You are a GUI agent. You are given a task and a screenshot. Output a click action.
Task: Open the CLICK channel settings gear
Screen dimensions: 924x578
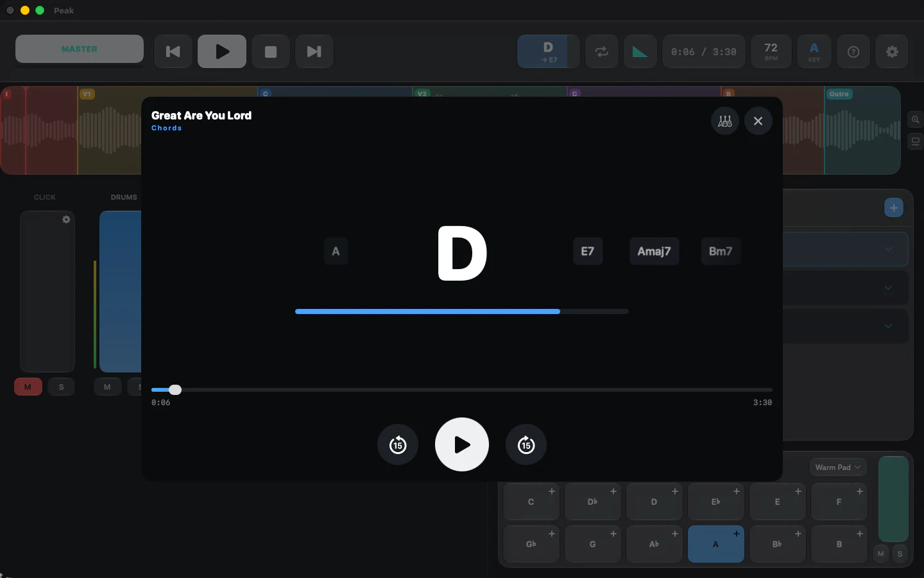66,220
